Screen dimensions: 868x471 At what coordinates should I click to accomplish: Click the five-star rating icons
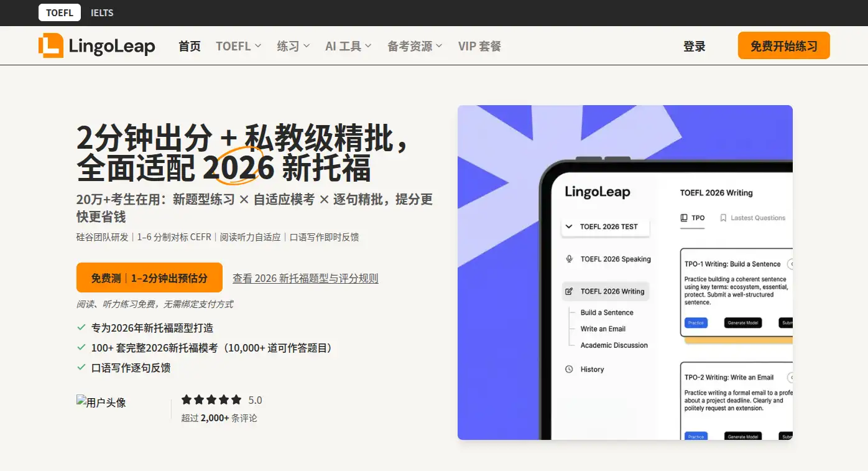(211, 400)
